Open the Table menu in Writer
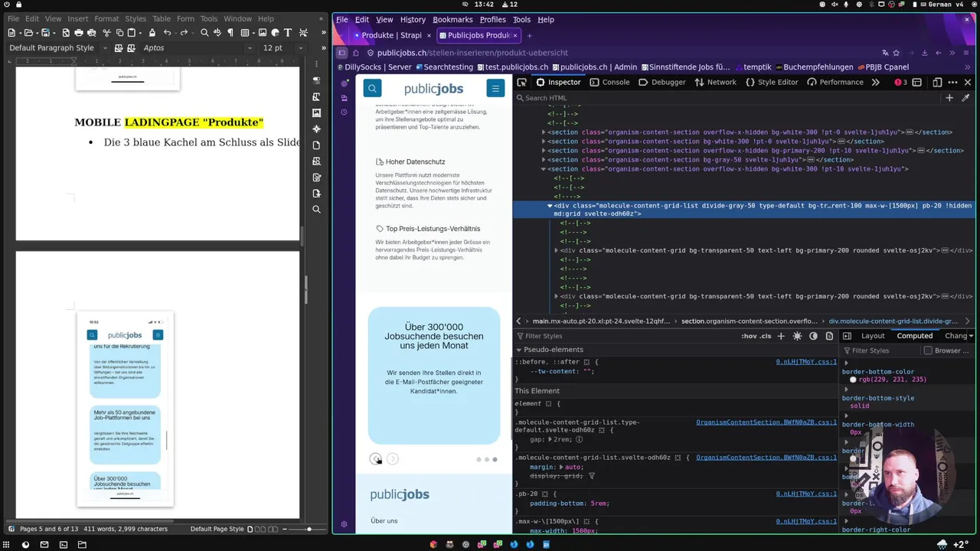The image size is (980, 551). point(161,18)
